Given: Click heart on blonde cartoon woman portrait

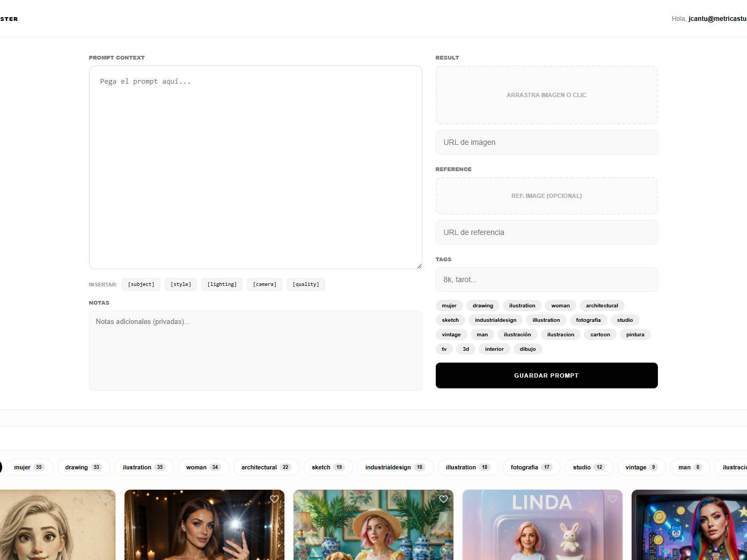Looking at the screenshot, I should [x=105, y=499].
